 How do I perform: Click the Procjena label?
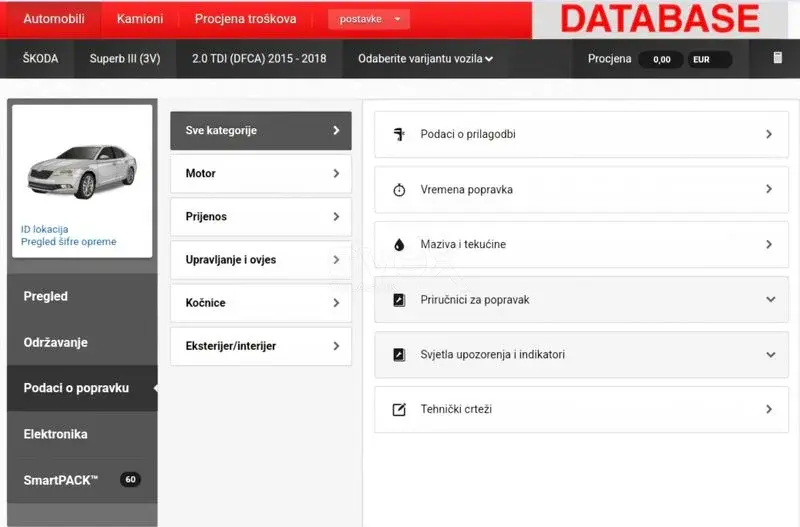click(609, 59)
